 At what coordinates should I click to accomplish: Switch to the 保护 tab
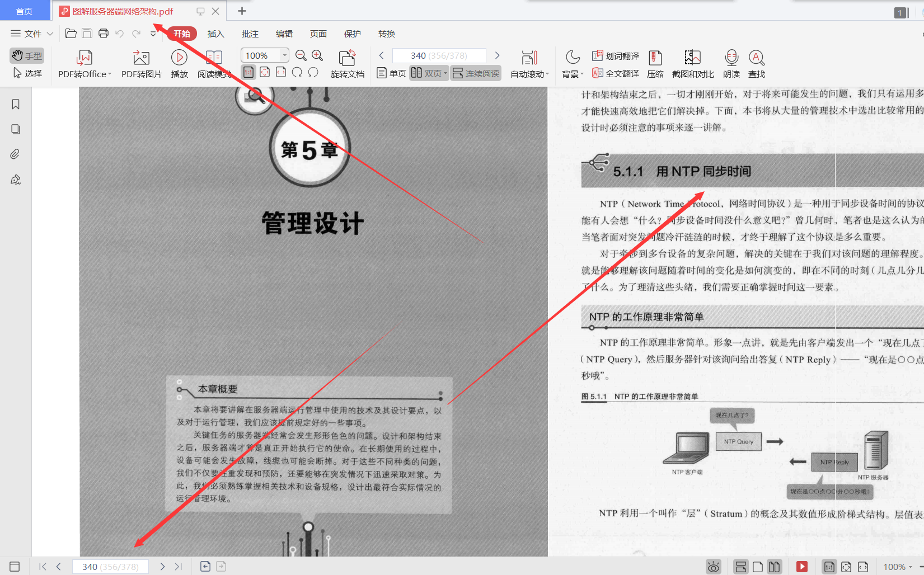[x=352, y=34]
